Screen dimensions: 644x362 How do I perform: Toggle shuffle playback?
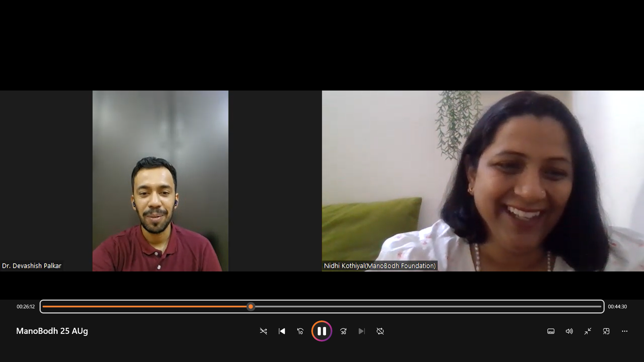coord(263,331)
